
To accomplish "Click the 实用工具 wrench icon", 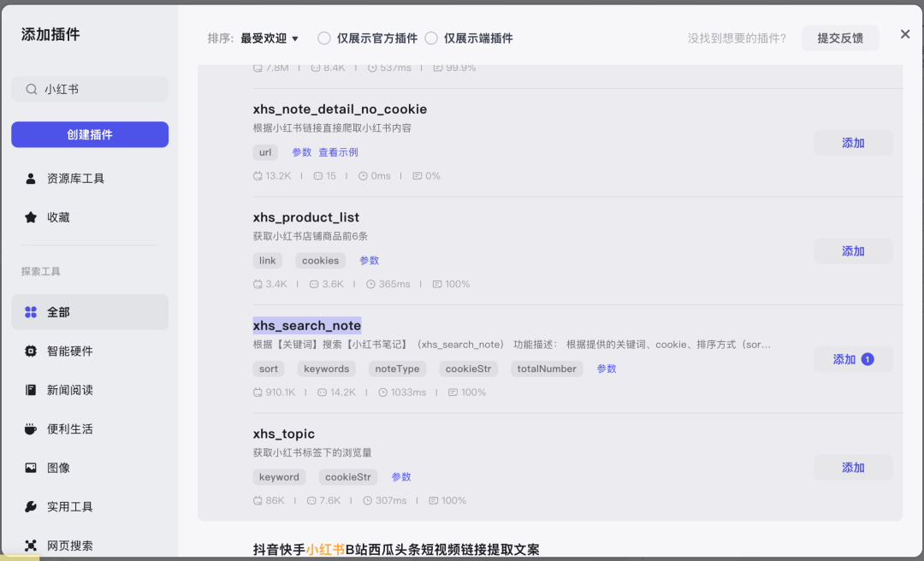I will pos(31,507).
